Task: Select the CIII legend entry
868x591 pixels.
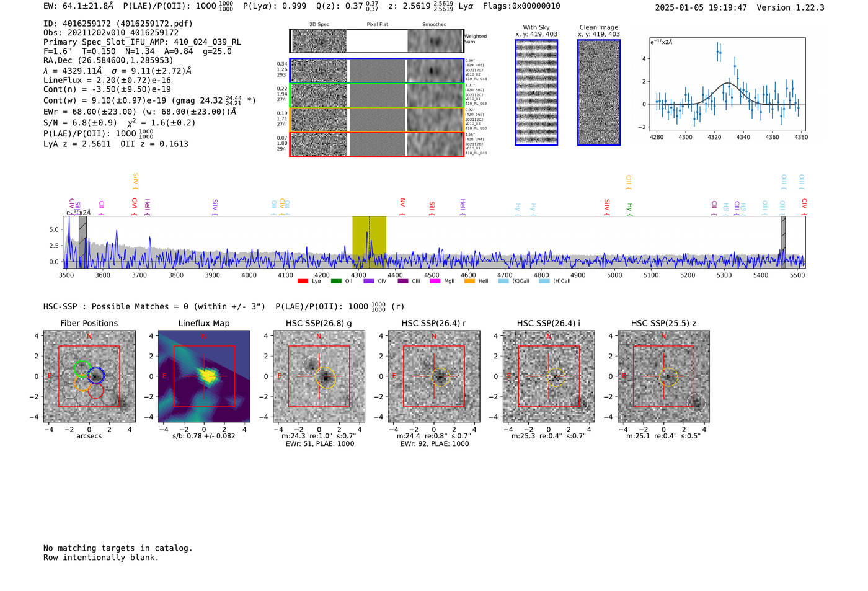Action: [409, 281]
